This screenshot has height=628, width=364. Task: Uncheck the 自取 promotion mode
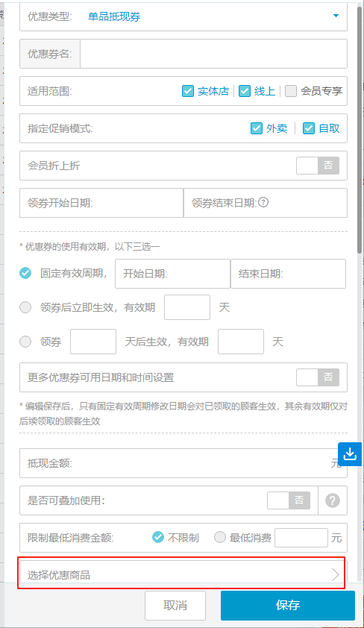309,128
